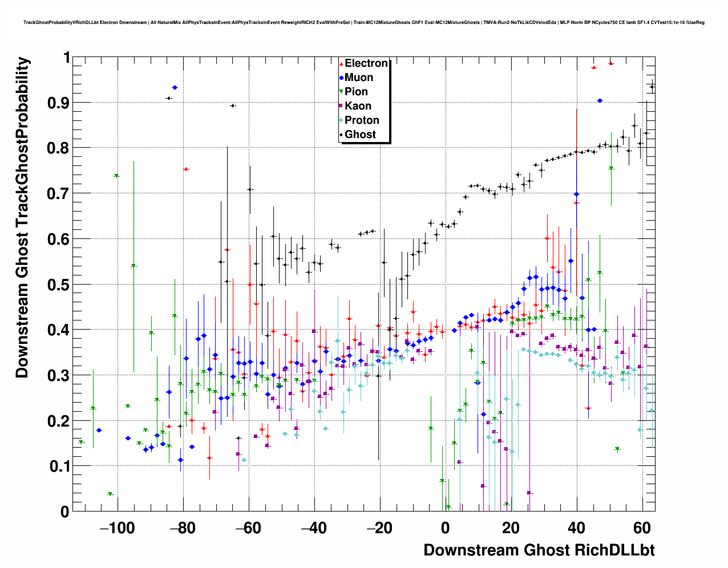Click the green Pion triangle in legend
Viewport: 728px width, 568px height.
(341, 92)
